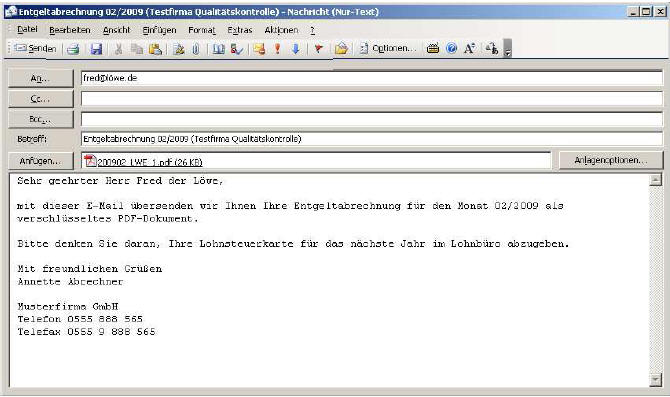The height and width of the screenshot is (397, 670).
Task: Click the PDF icon of the attachment
Action: pos(90,161)
